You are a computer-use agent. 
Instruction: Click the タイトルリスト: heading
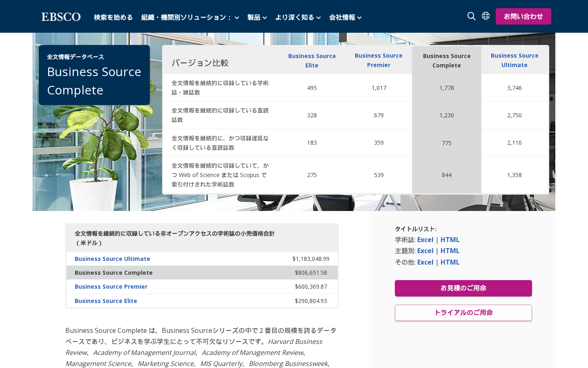pos(416,229)
